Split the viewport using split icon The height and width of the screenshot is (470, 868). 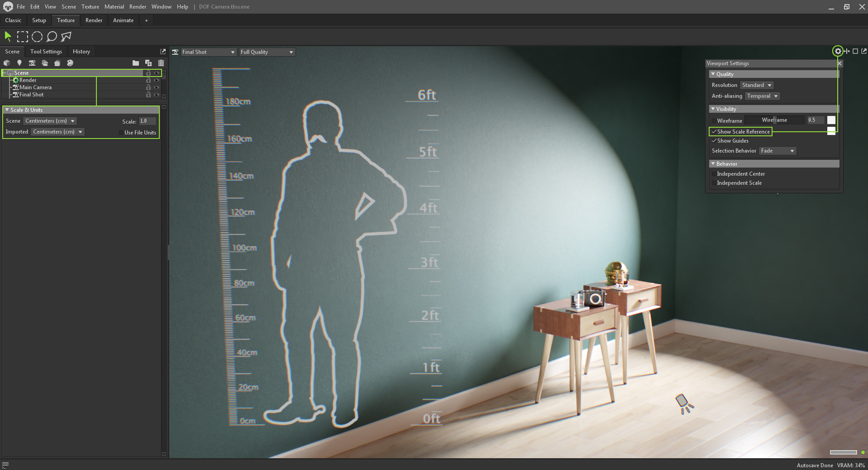coord(847,51)
